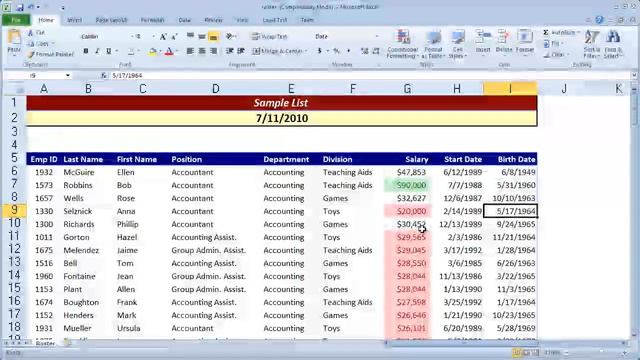Click the yellow fill color button

153,51
